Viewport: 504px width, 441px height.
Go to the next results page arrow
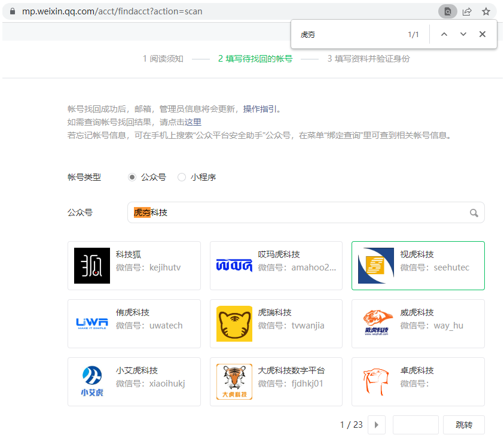click(x=377, y=425)
